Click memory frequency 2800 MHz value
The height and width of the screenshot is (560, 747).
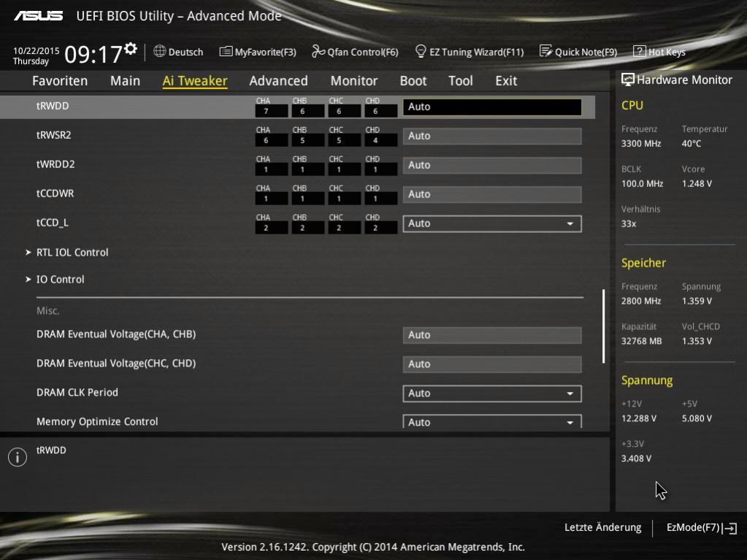click(641, 301)
